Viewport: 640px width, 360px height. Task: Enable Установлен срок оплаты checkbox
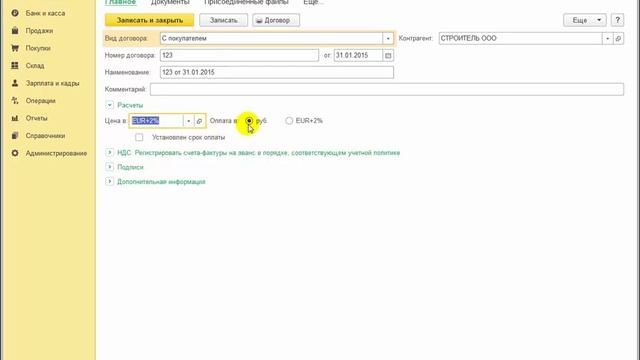point(139,138)
